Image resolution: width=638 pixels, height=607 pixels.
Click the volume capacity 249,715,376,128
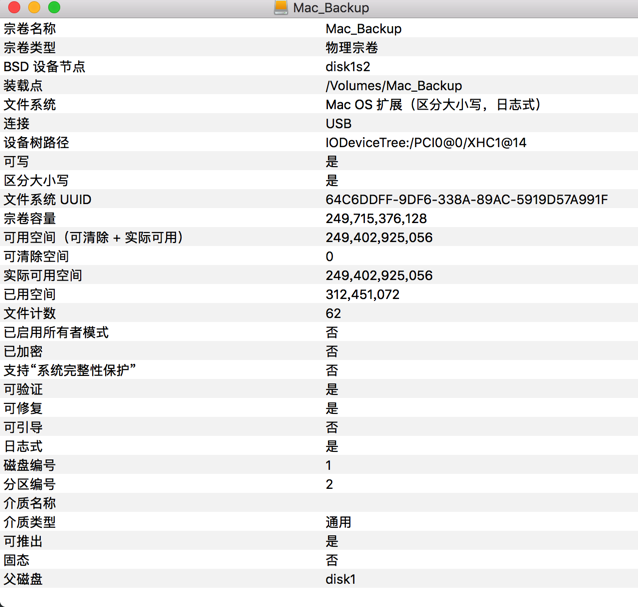click(376, 219)
